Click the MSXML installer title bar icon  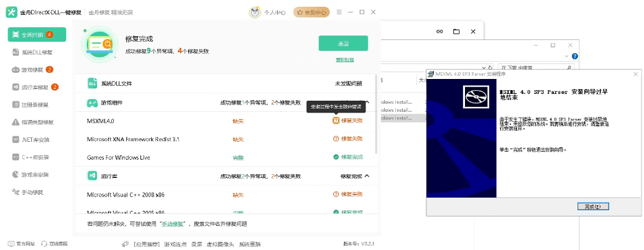click(x=431, y=74)
